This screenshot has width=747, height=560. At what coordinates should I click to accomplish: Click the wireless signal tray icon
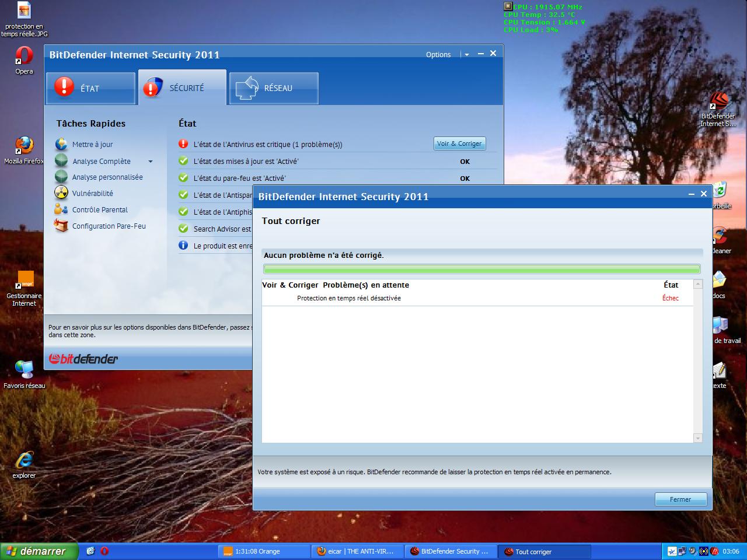pos(704,551)
